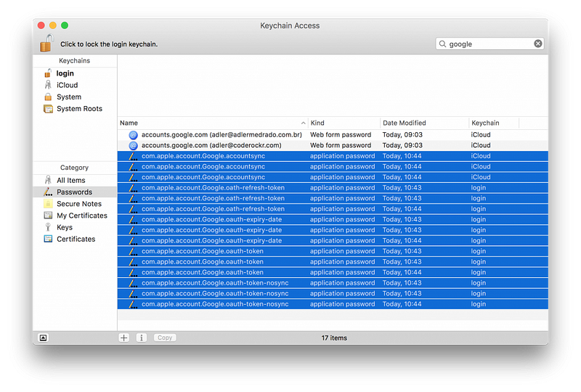Click the Passwords pencil icon in sidebar
581x392 pixels.
[x=48, y=192]
